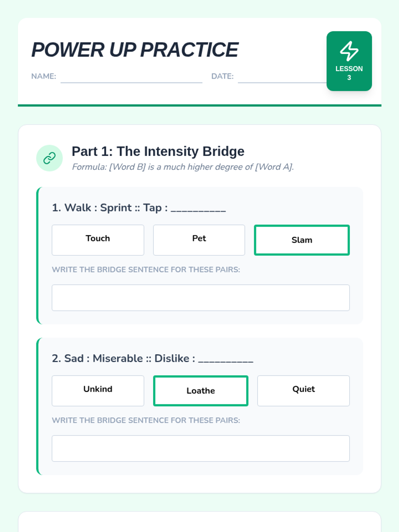
Task: Focus the bridge sentence box for question 2
Action: (x=200, y=448)
